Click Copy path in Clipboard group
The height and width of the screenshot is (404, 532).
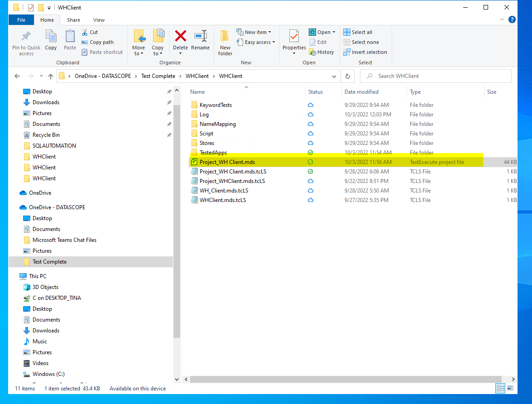tap(97, 42)
